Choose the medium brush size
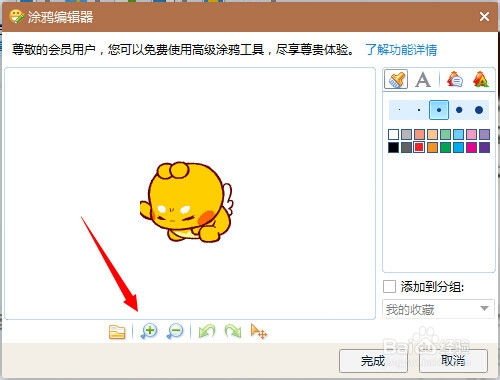Screen dimensions: 500x380 [x=439, y=110]
